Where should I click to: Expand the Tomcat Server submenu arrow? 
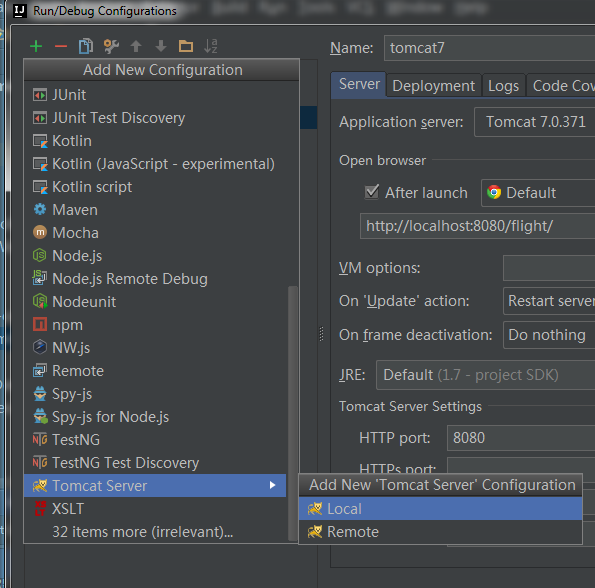(x=272, y=485)
